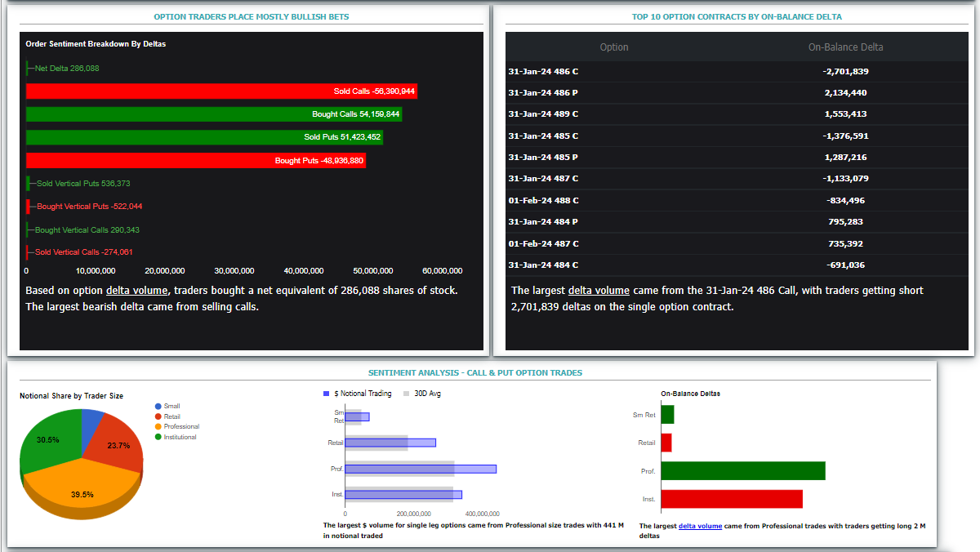Click the Sold Calls -56,390,944 red bar
This screenshot has height=552, width=980.
[221, 91]
